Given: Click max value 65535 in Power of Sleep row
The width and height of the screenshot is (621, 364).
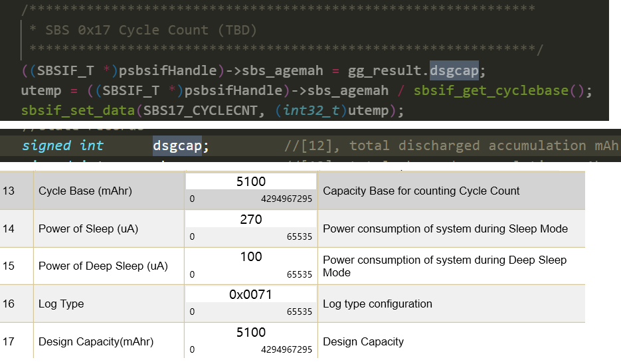Looking at the screenshot, I should pos(300,237).
